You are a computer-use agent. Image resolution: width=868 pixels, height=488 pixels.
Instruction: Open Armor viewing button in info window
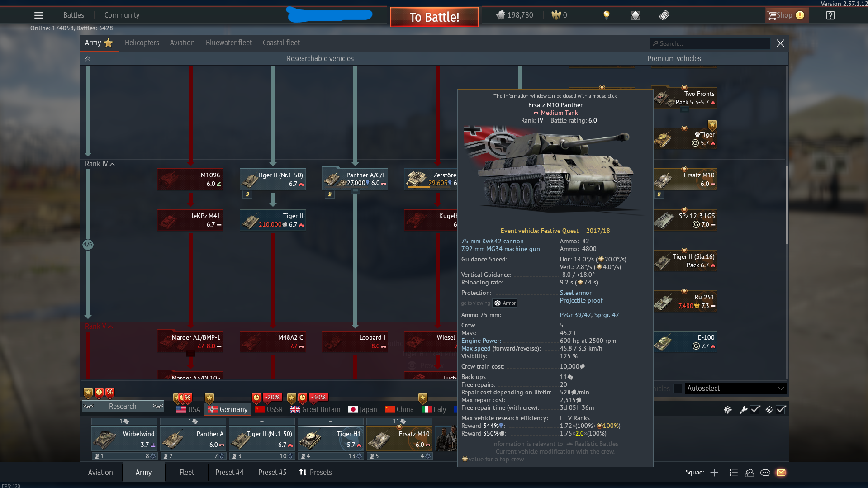pos(505,303)
